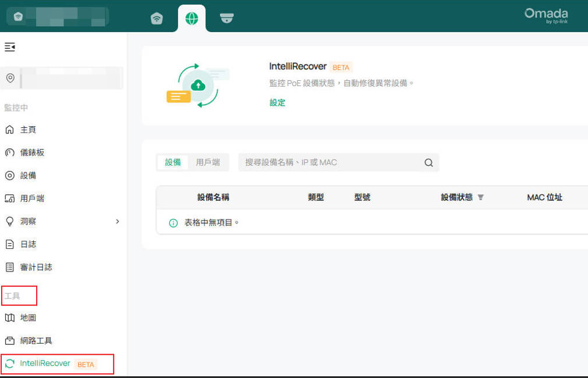Select the globe icon tab in header
Viewport: 588px width, 378px height.
(x=192, y=18)
